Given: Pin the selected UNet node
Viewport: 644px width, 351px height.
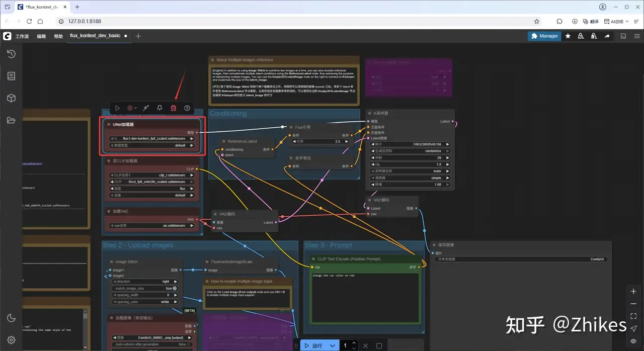Looking at the screenshot, I should coord(159,108).
